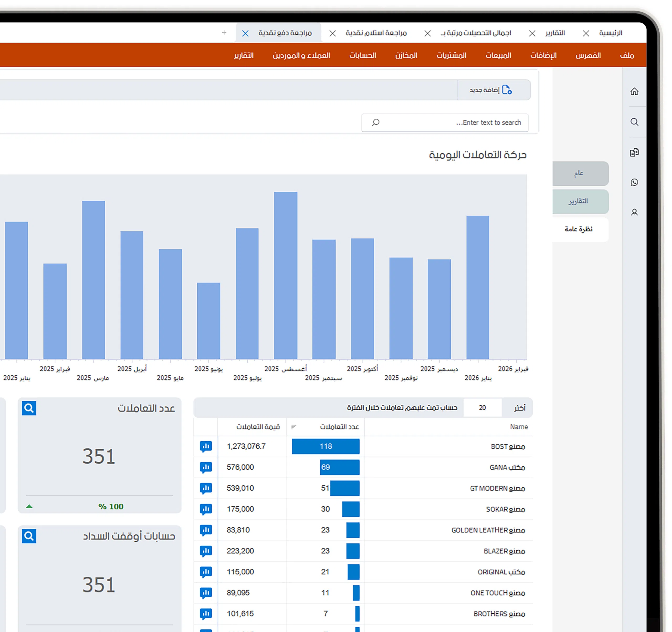The width and height of the screenshot is (672, 632).
Task: Open the user profile sidebar icon
Action: point(634,212)
